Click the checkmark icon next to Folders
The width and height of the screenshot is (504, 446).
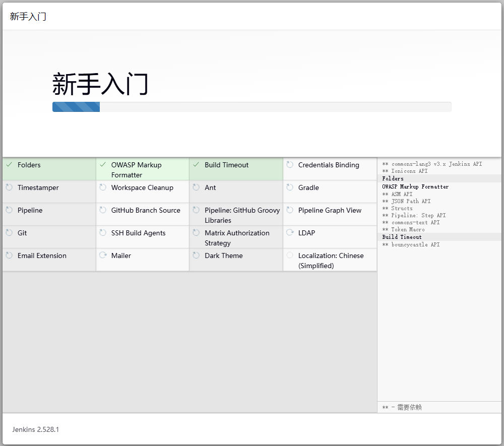pyautogui.click(x=9, y=164)
